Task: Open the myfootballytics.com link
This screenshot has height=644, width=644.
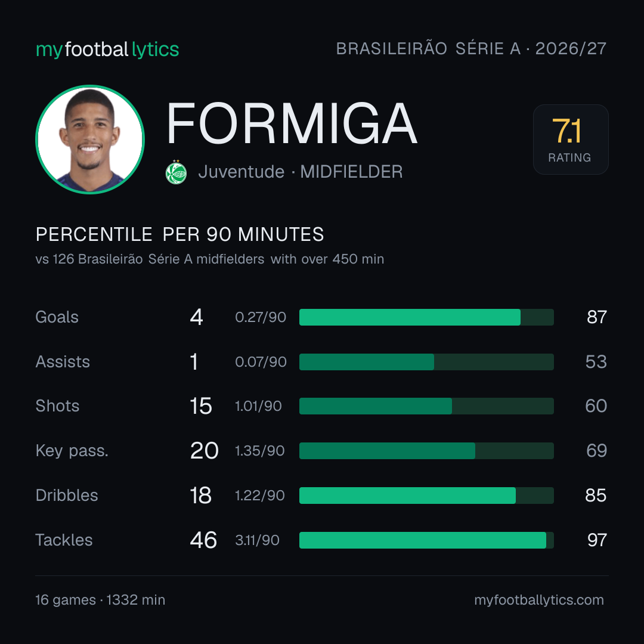Action: click(x=539, y=600)
